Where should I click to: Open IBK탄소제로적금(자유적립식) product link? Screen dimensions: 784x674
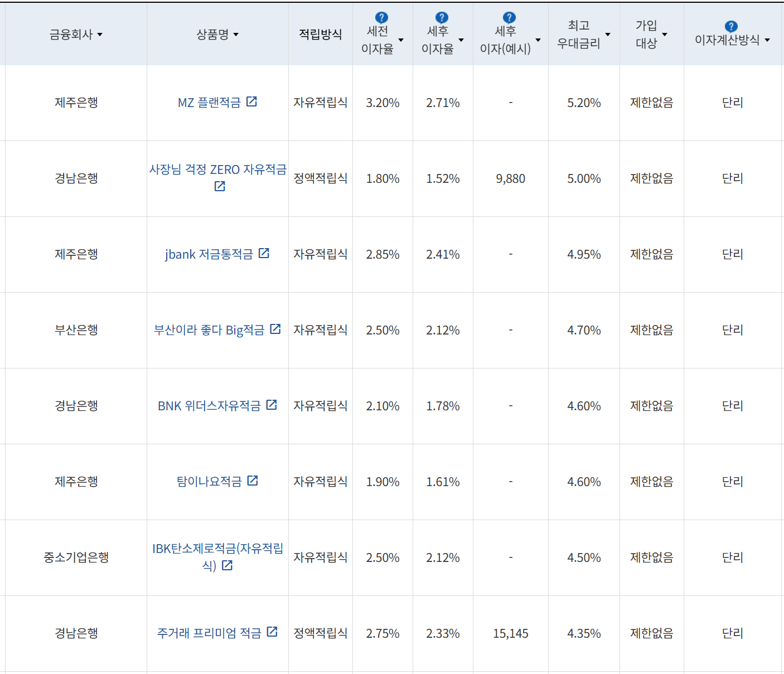217,549
